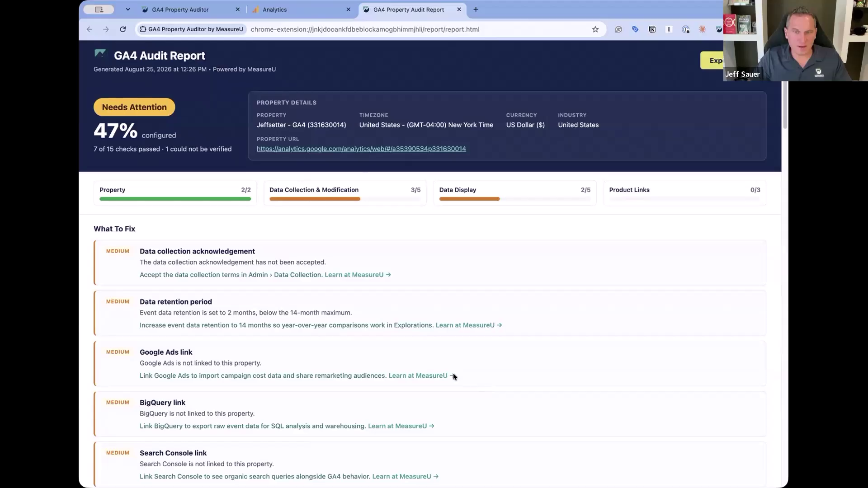Click the 47% configured score

pos(135,131)
